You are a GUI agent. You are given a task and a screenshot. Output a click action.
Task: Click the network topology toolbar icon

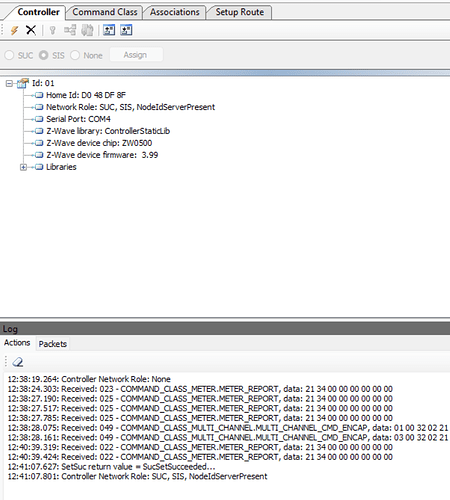click(70, 30)
